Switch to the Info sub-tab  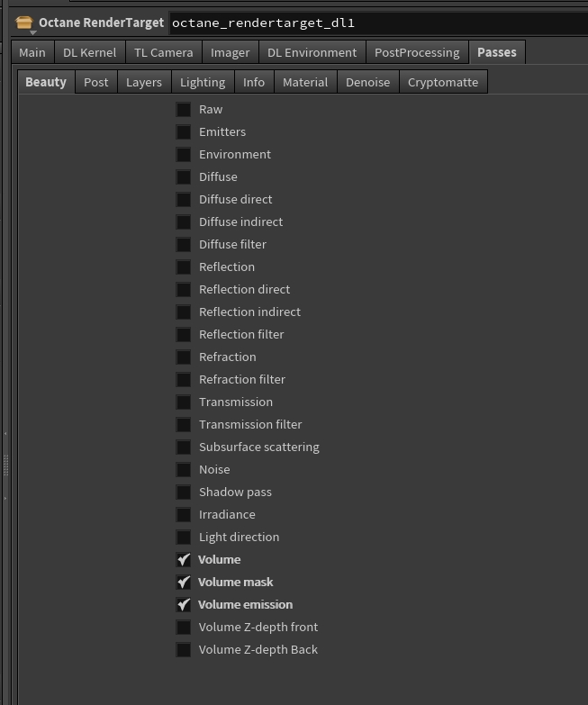tap(254, 82)
